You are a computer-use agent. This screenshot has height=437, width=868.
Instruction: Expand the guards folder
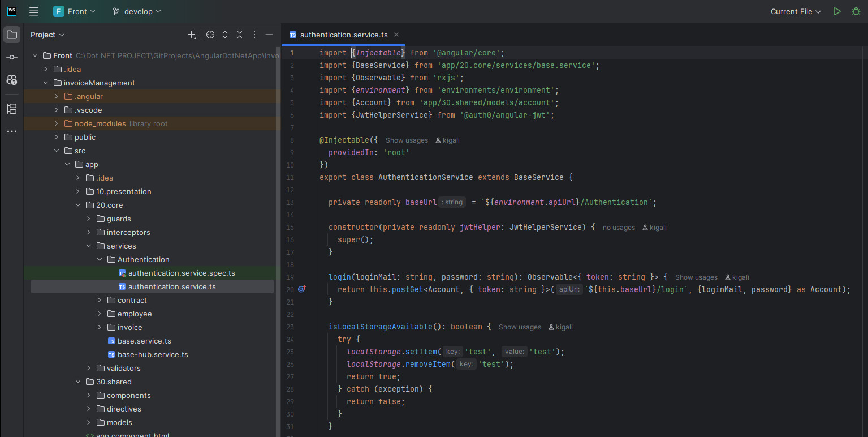point(89,218)
